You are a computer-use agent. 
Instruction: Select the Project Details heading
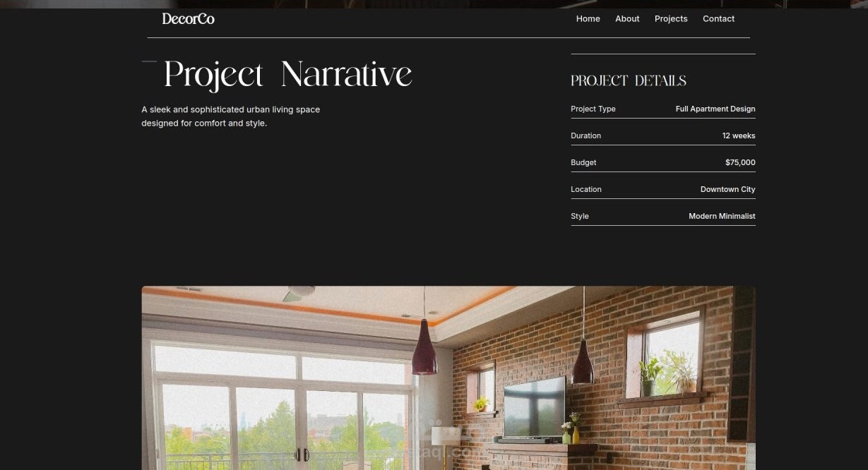point(629,80)
